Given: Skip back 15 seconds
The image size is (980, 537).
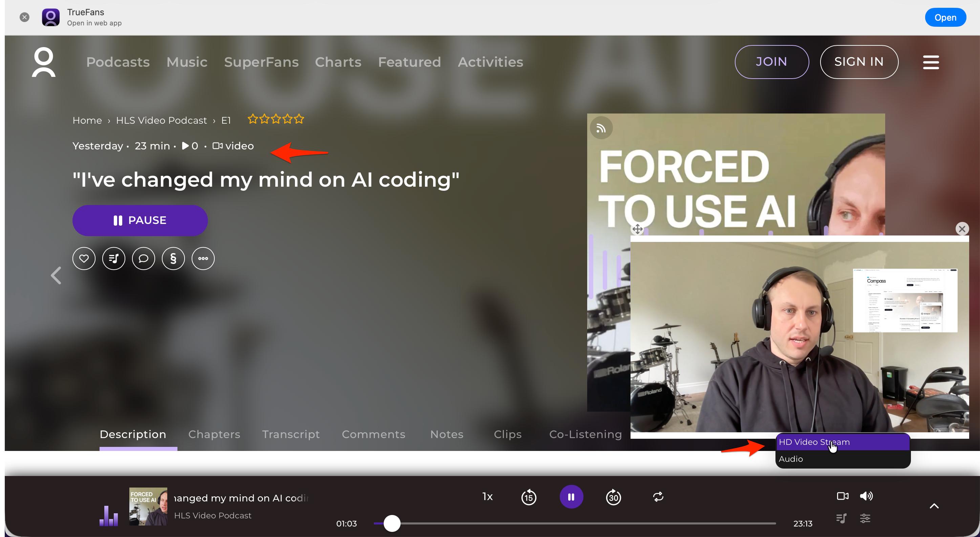Looking at the screenshot, I should pos(529,497).
